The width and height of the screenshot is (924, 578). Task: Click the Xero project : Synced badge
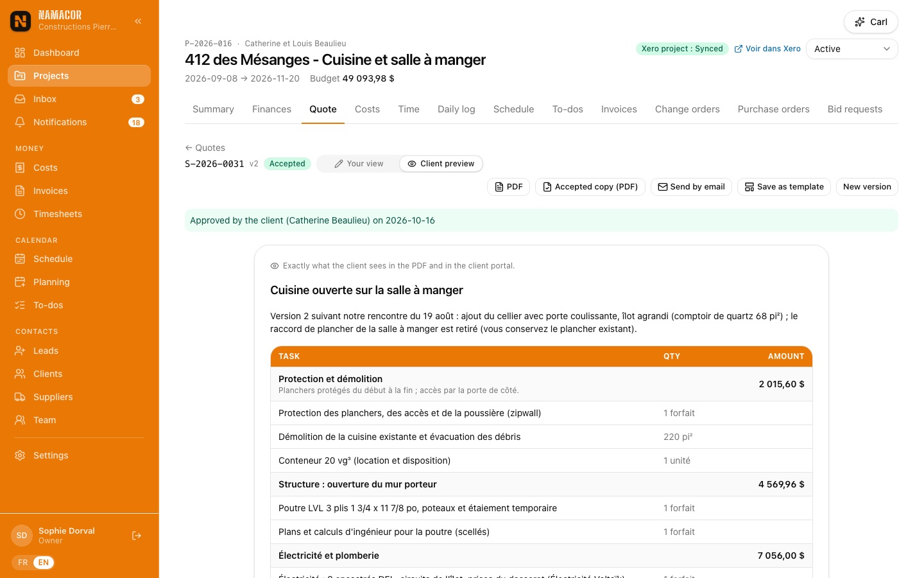pos(682,49)
